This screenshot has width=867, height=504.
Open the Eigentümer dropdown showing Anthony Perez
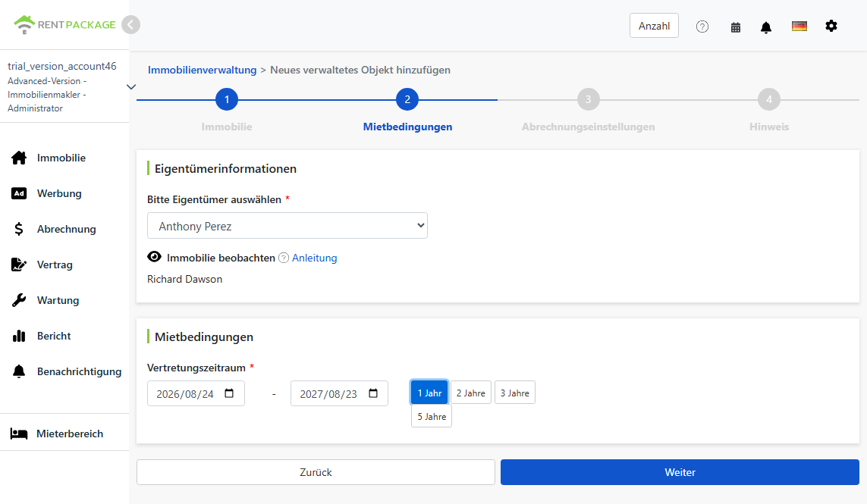point(287,226)
